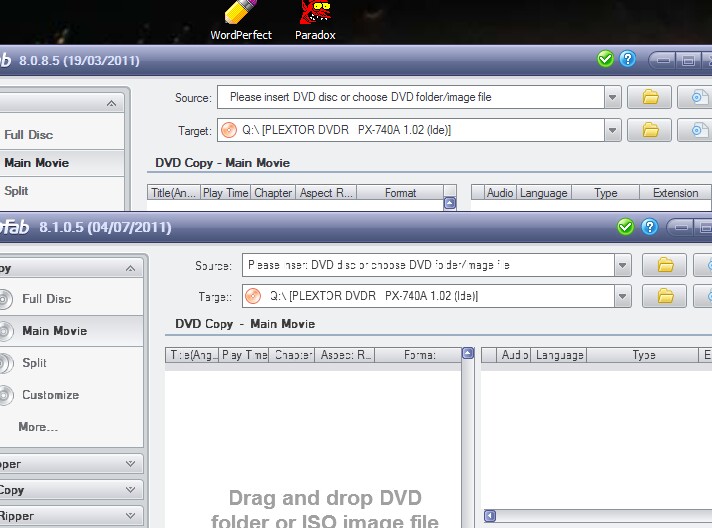The height and width of the screenshot is (528, 712).
Task: Click Source text field in 8.0.8.5 window
Action: (x=411, y=97)
